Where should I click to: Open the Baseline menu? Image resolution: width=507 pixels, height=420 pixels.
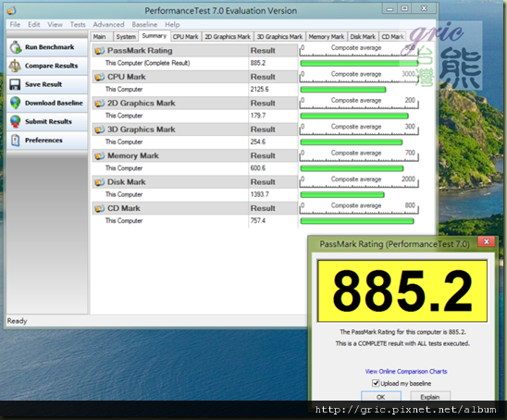[144, 25]
